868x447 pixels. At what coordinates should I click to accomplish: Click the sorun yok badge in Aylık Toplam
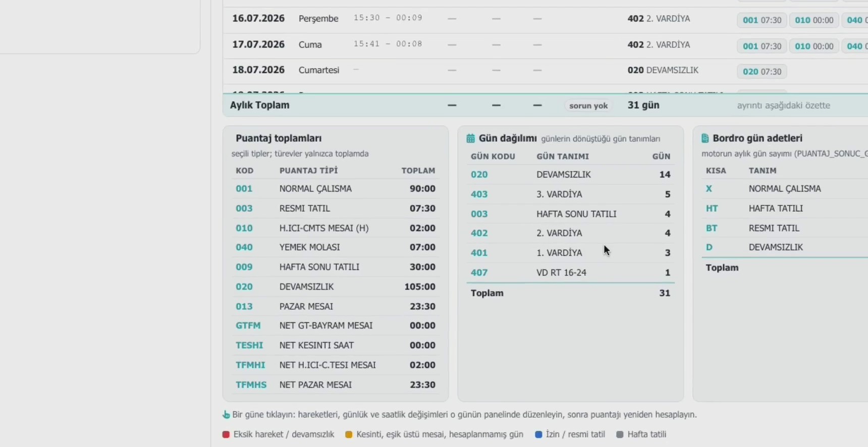(x=588, y=106)
